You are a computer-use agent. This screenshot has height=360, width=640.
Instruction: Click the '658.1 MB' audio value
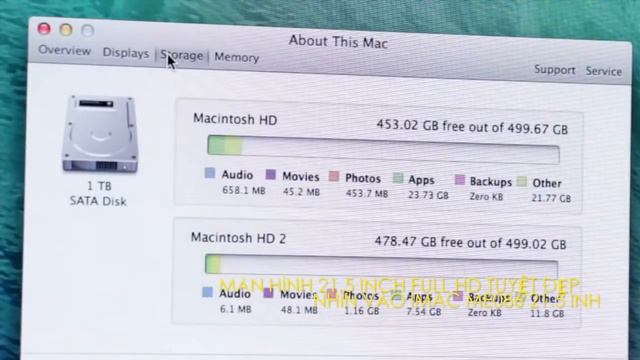point(244,190)
